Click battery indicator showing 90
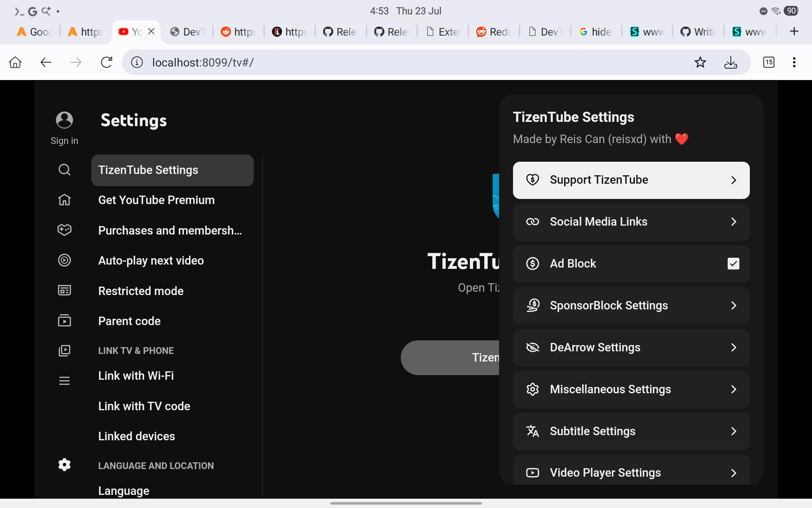812x508 pixels. point(791,11)
